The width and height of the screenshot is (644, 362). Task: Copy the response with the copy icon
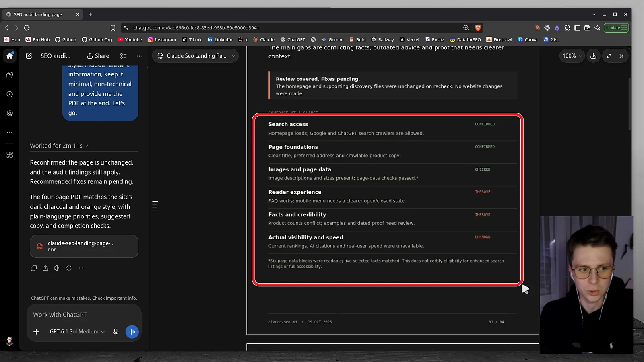tap(34, 268)
